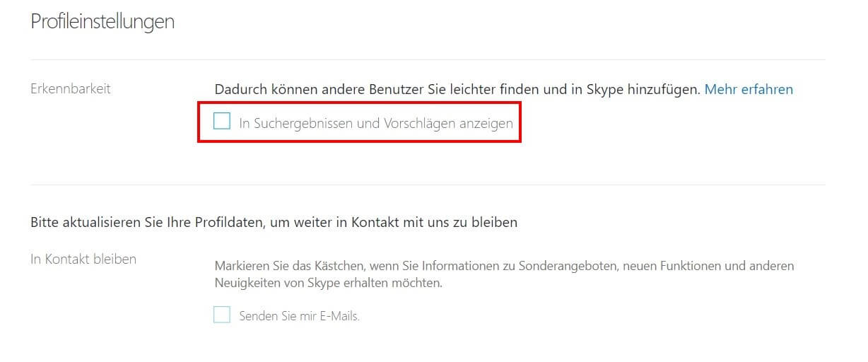Screen dimensions: 868x362
Task: Click the 'In Suchergebnissen und Vorschlägen anzeigen' label
Action: tap(375, 123)
